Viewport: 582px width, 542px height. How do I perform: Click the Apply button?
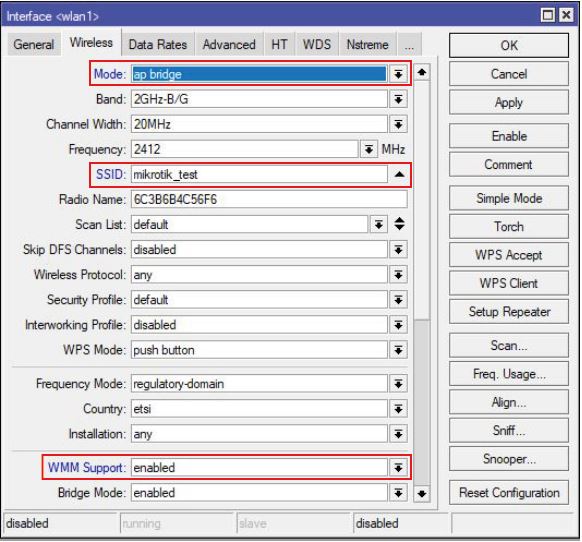pyautogui.click(x=509, y=102)
